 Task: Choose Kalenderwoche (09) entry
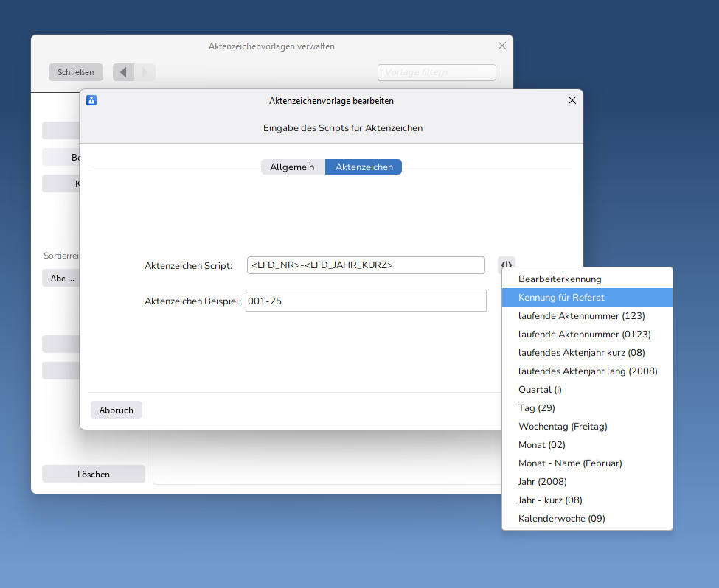[561, 519]
